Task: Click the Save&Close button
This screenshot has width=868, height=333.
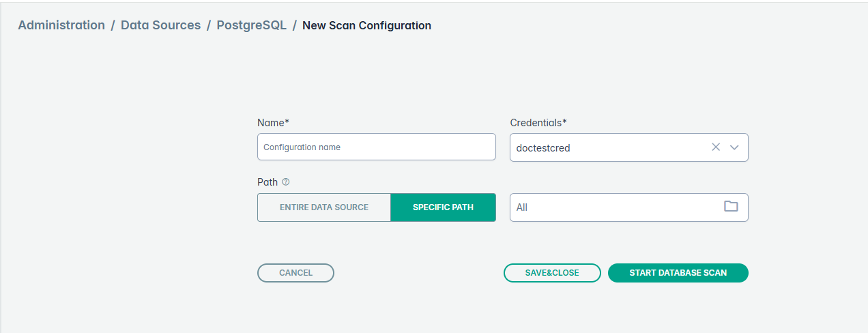Action: point(552,273)
